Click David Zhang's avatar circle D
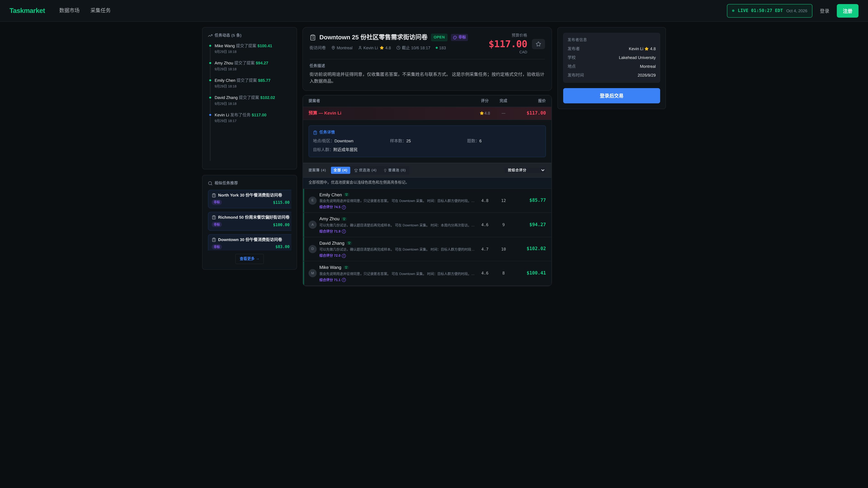 [x=312, y=249]
